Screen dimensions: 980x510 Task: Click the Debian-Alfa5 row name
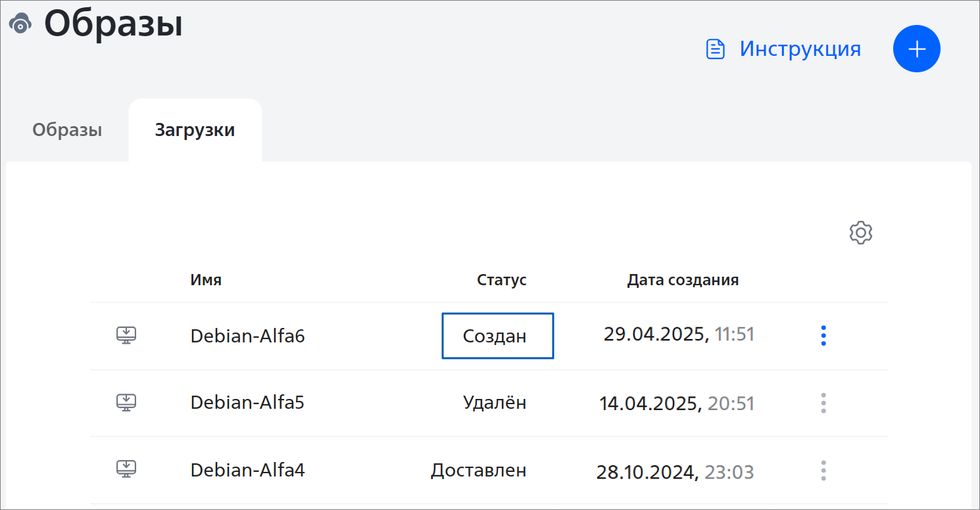[247, 402]
